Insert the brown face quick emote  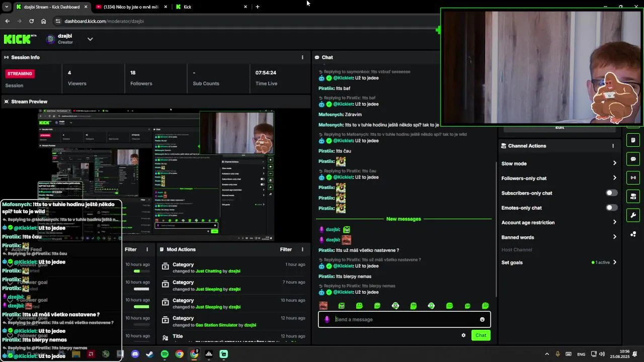tap(324, 306)
